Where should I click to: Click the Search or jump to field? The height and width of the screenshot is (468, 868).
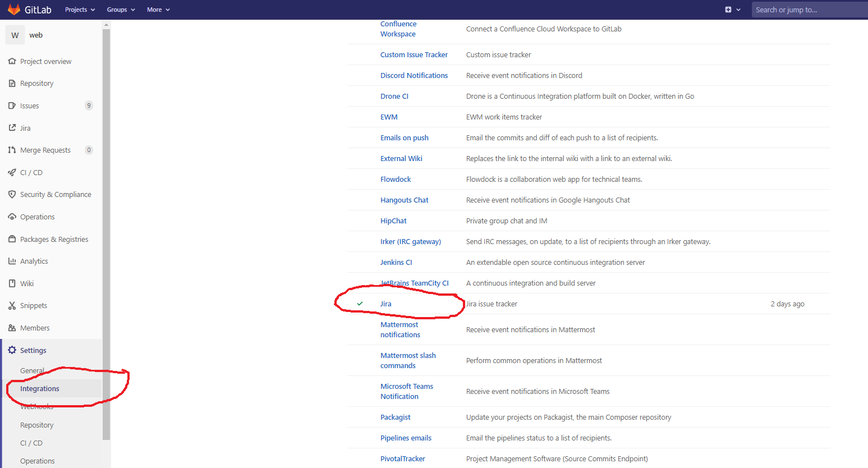coord(808,10)
